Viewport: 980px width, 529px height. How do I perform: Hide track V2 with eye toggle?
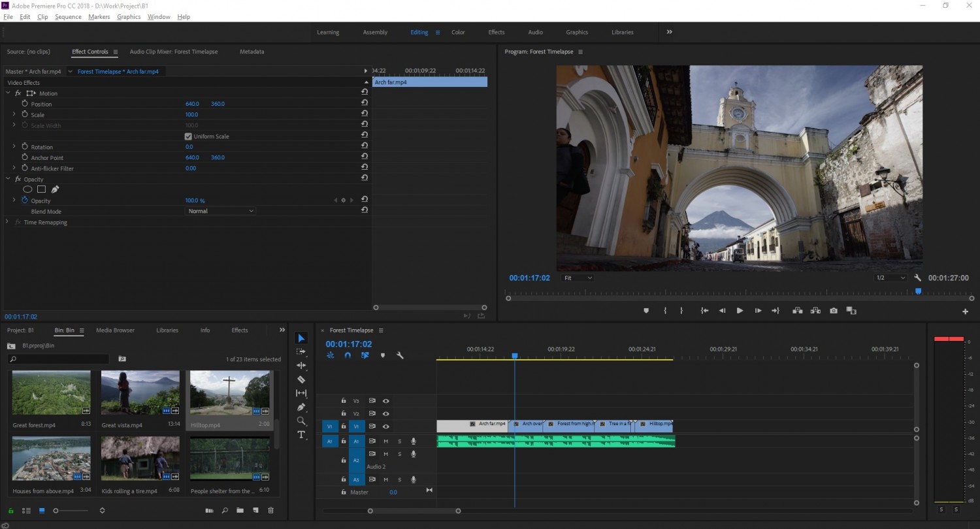coord(386,414)
